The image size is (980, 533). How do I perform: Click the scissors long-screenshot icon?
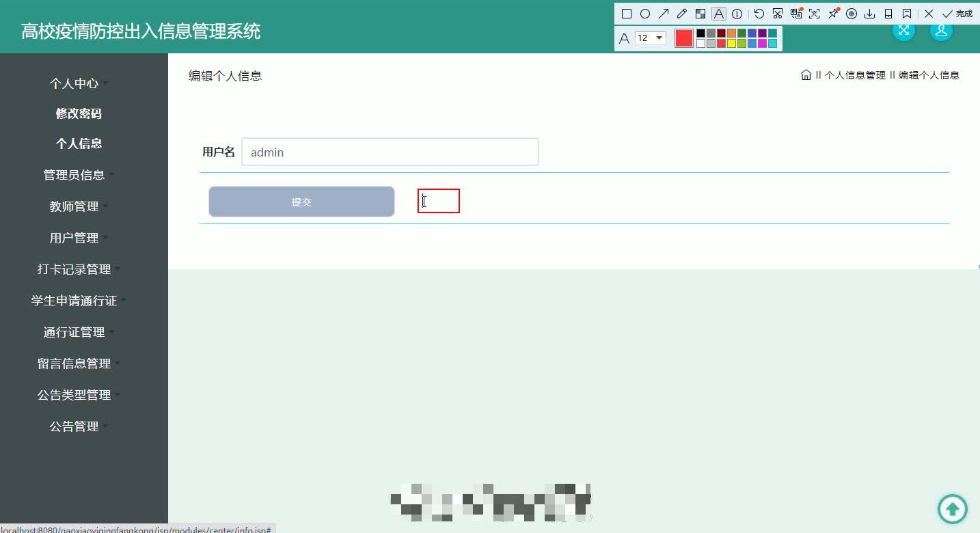pos(778,14)
